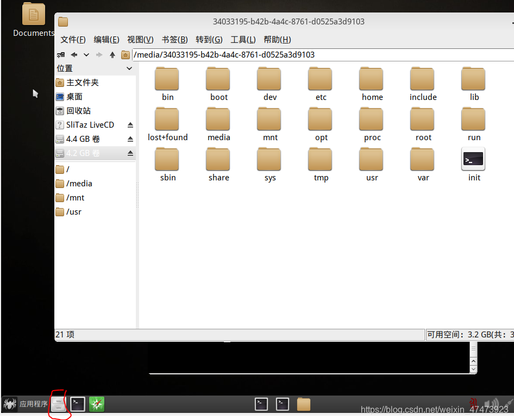Click scrollbar up arrow in background window
Screen dimensions: 514x420
point(473,361)
